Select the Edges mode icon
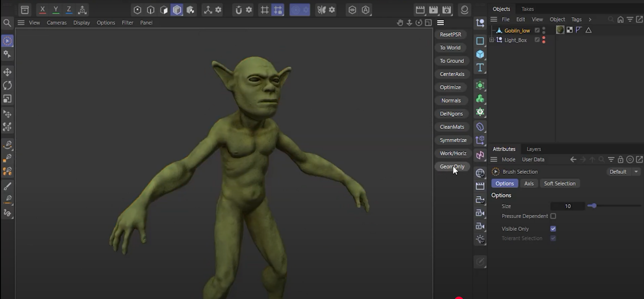Image resolution: width=644 pixels, height=299 pixels. coord(151,9)
